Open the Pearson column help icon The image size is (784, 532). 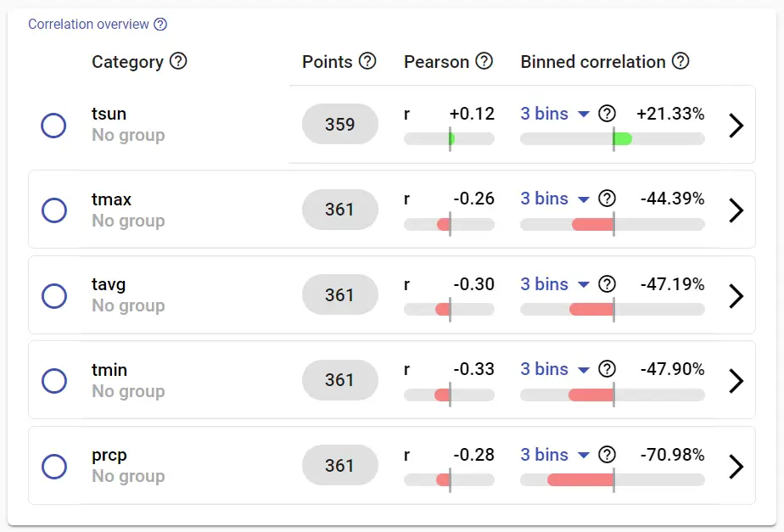pyautogui.click(x=484, y=61)
